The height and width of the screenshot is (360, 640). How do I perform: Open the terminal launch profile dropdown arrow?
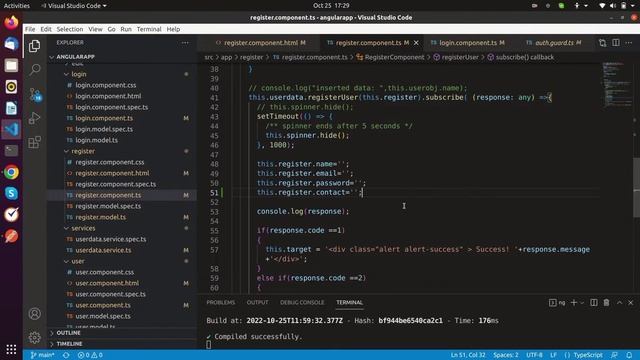[582, 302]
